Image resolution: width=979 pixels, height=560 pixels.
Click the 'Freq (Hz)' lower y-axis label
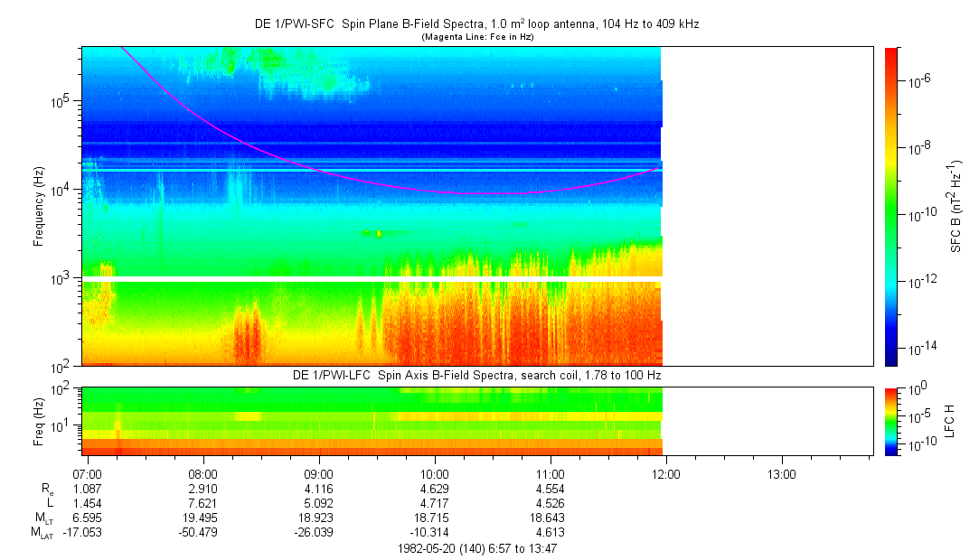(x=39, y=420)
